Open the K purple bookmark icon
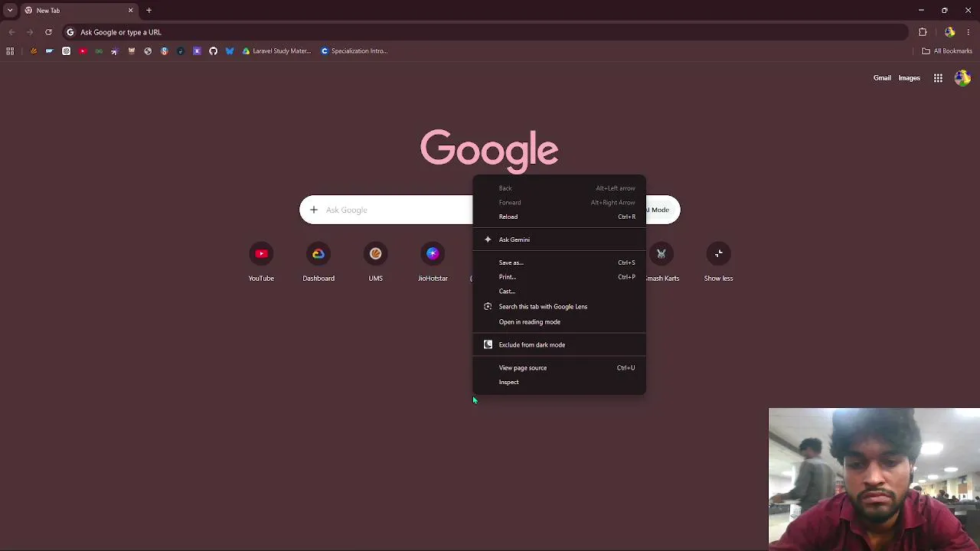This screenshot has width=980, height=551. [x=197, y=51]
